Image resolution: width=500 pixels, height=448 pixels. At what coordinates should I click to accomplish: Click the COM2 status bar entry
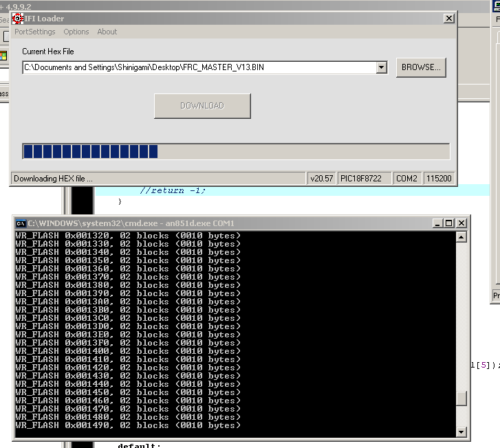pos(406,179)
